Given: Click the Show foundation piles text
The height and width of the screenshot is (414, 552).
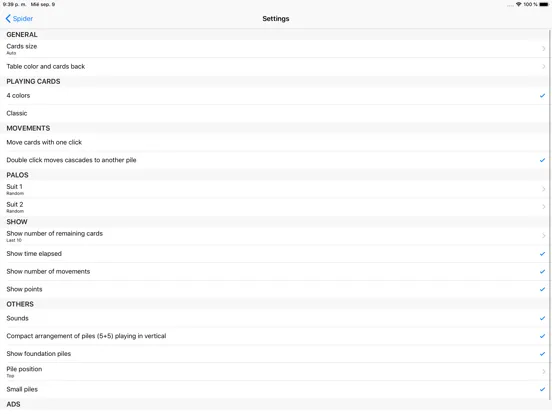Looking at the screenshot, I should pyautogui.click(x=38, y=354).
